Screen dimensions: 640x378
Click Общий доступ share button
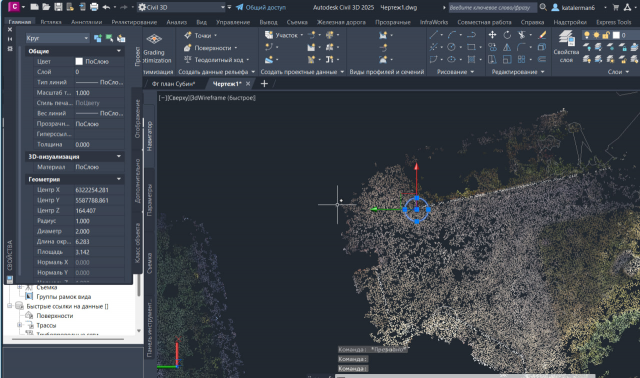pos(261,7)
